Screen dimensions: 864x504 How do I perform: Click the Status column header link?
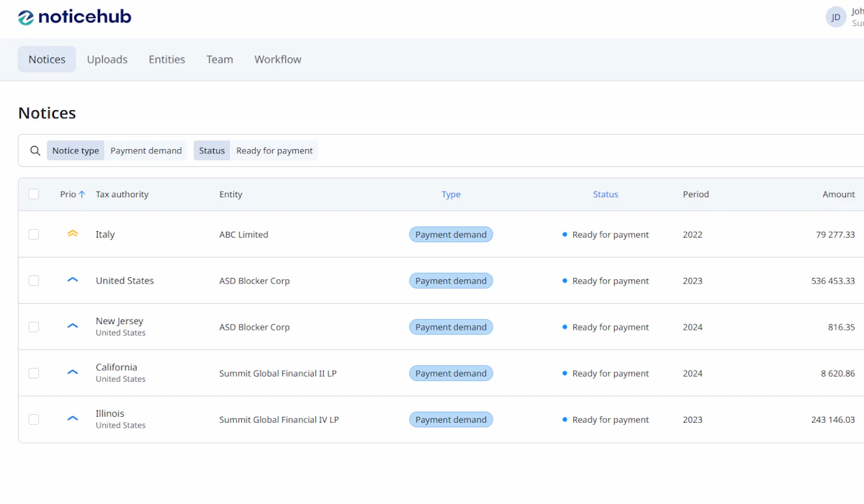[x=606, y=194]
